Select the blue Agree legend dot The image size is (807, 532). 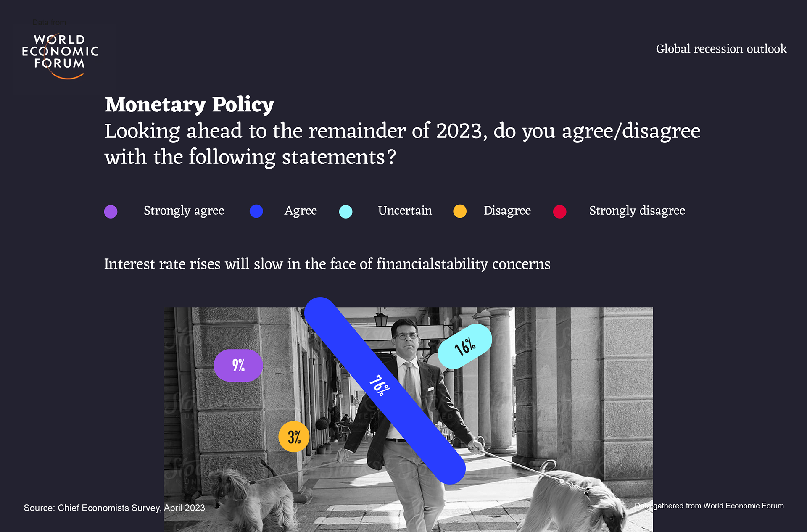[x=256, y=211]
